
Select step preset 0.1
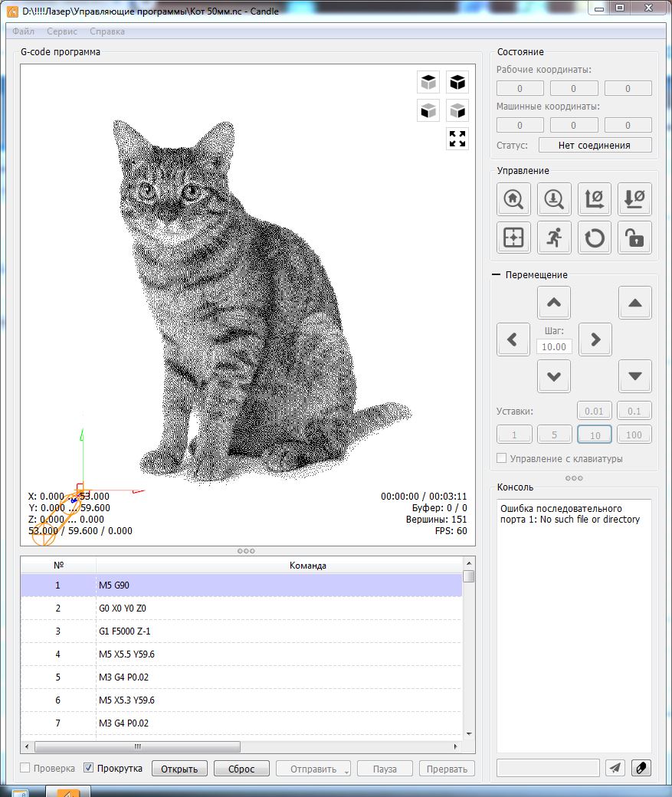(634, 411)
